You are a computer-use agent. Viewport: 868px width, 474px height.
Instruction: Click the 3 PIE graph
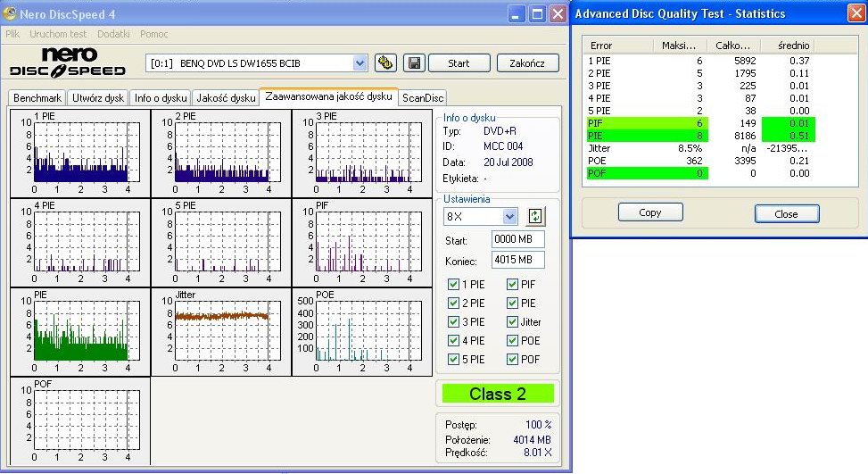[x=362, y=154]
